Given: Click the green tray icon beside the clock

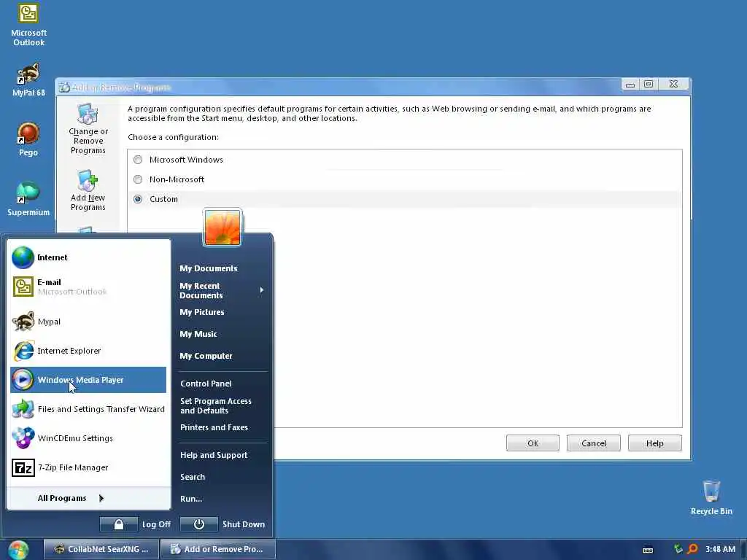Looking at the screenshot, I should coord(678,549).
